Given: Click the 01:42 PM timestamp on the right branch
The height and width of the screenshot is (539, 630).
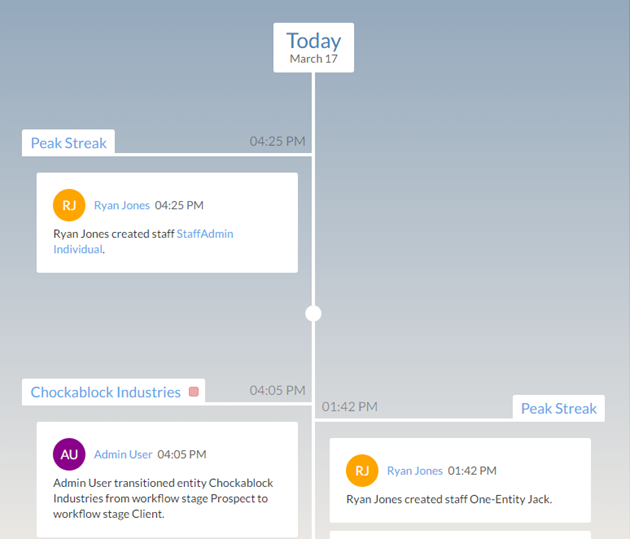Looking at the screenshot, I should click(x=349, y=406).
